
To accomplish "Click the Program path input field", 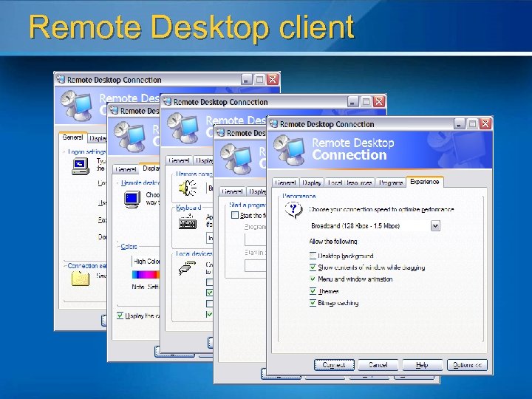I will [255, 239].
